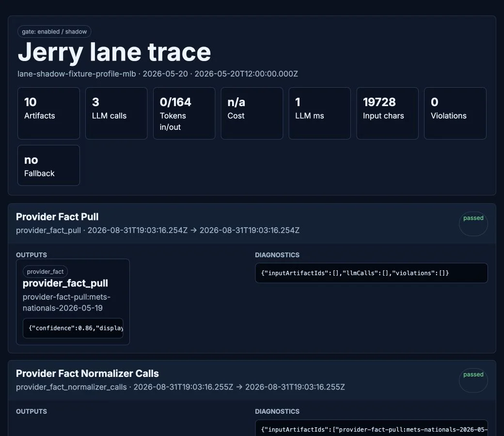Click the 'Provider Fact Normalizer Calls' section title
The width and height of the screenshot is (504, 436).
point(87,374)
